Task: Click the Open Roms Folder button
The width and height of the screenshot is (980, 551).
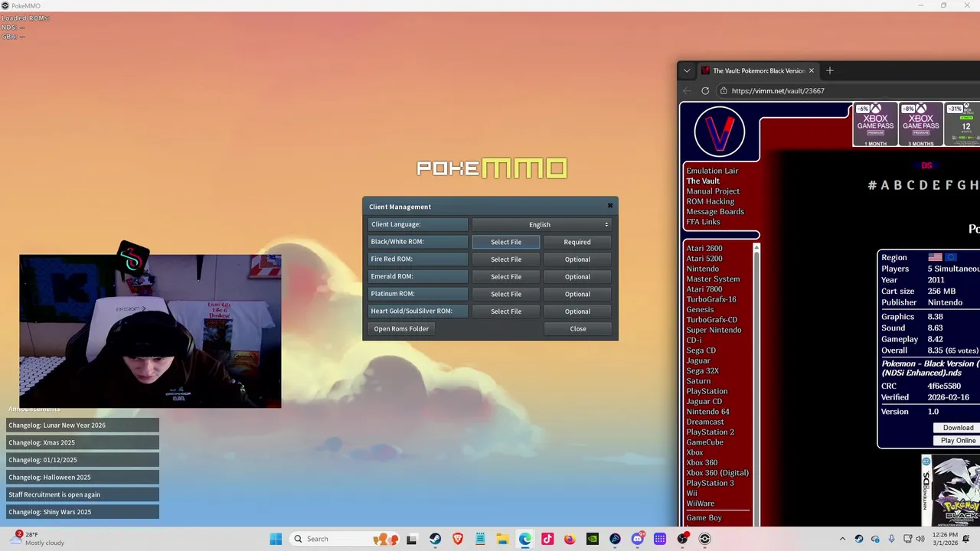Action: click(x=401, y=329)
